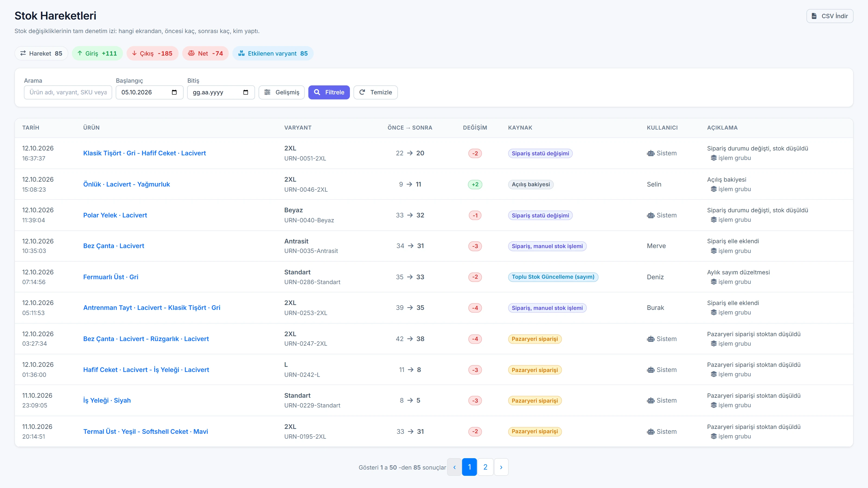
Task: Click Toplu Stok Güncelleme (sayım) source badge
Action: pyautogui.click(x=553, y=277)
